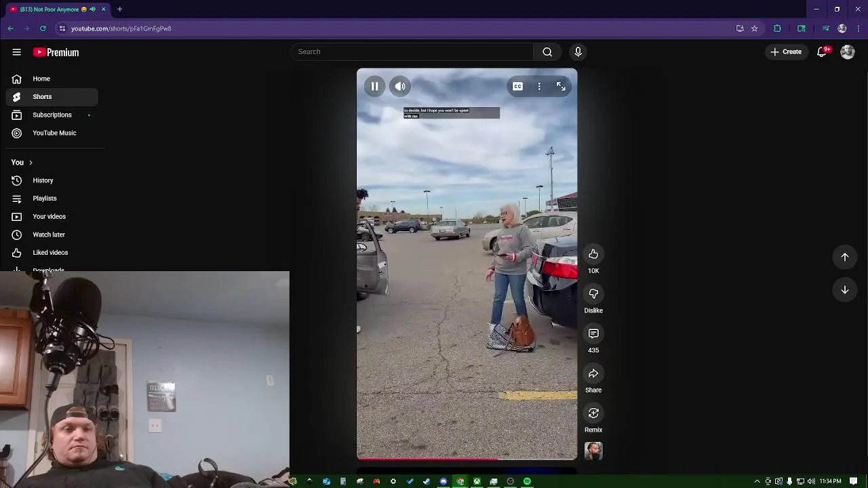Toggle closed captions CC button
Image resolution: width=868 pixels, height=488 pixels.
[517, 86]
